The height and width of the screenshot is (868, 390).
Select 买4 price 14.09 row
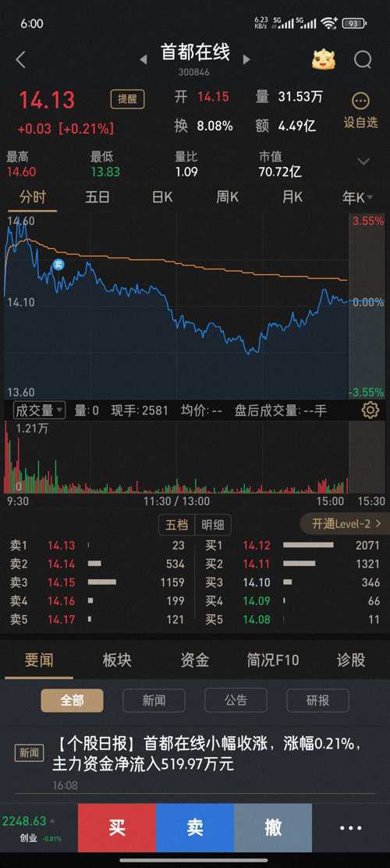(x=292, y=600)
